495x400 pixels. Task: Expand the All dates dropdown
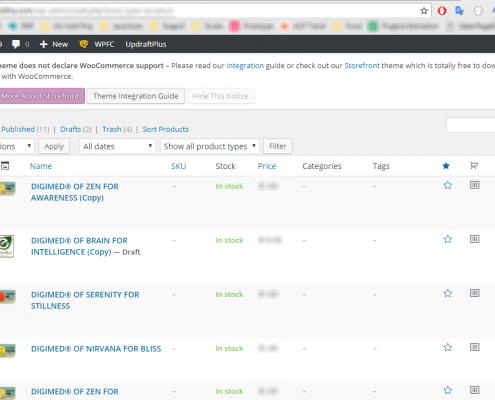pos(117,146)
